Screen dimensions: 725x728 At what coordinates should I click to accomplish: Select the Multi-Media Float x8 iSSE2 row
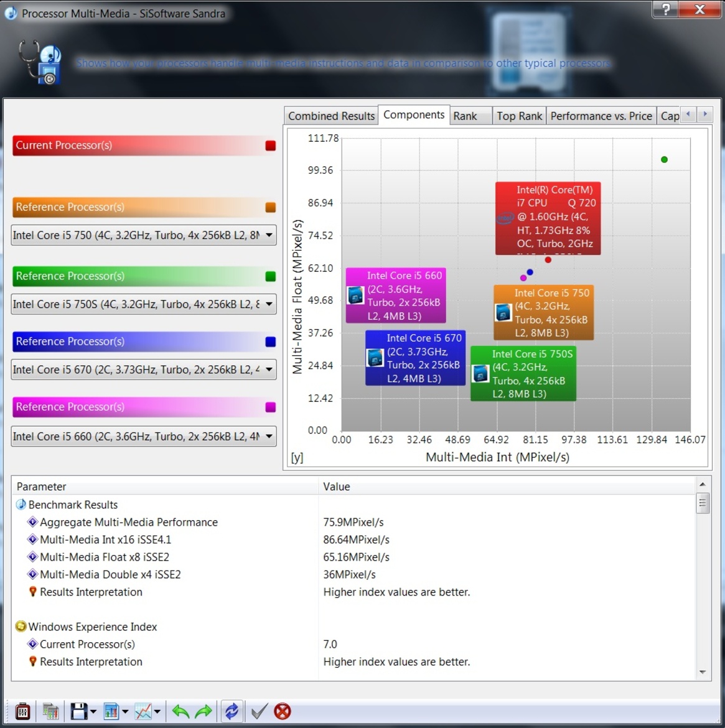point(353,557)
